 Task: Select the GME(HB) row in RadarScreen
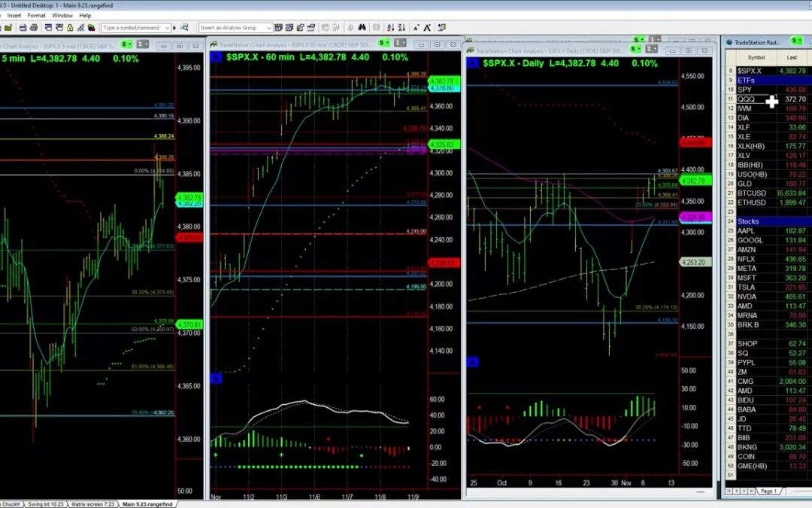coord(768,466)
